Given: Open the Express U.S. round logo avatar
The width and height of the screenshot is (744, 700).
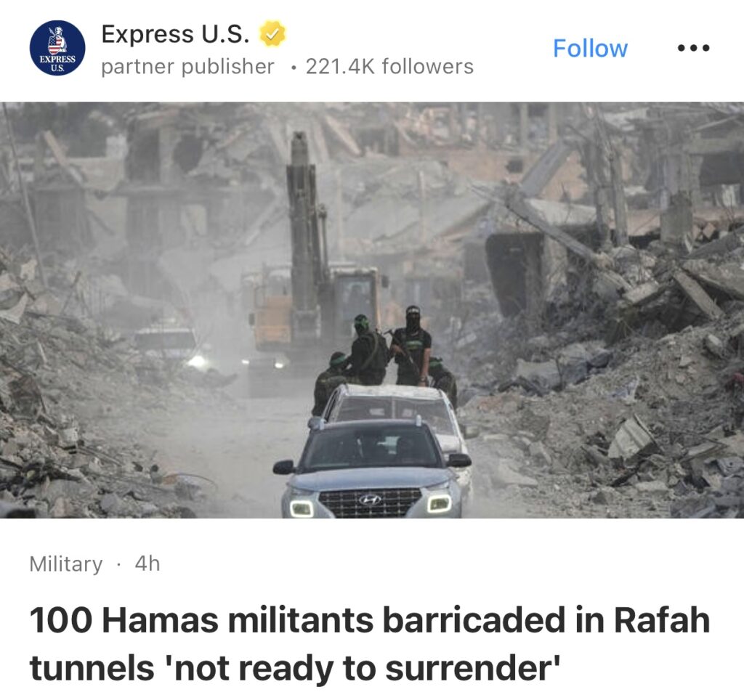Looking at the screenshot, I should 57,48.
